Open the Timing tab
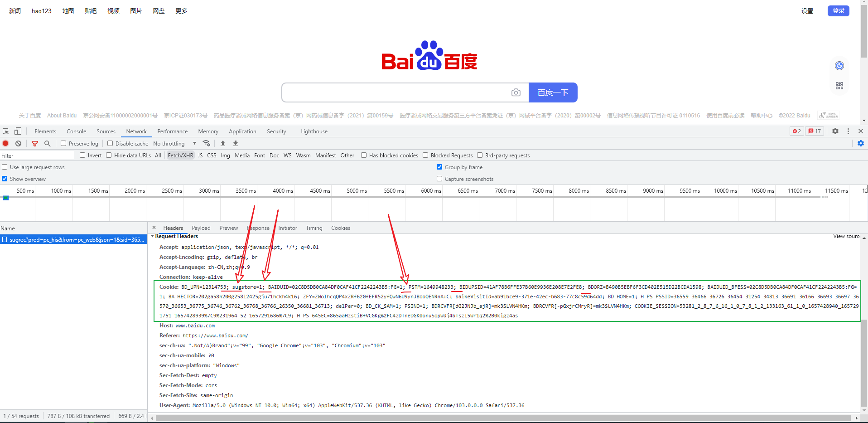 click(x=314, y=228)
